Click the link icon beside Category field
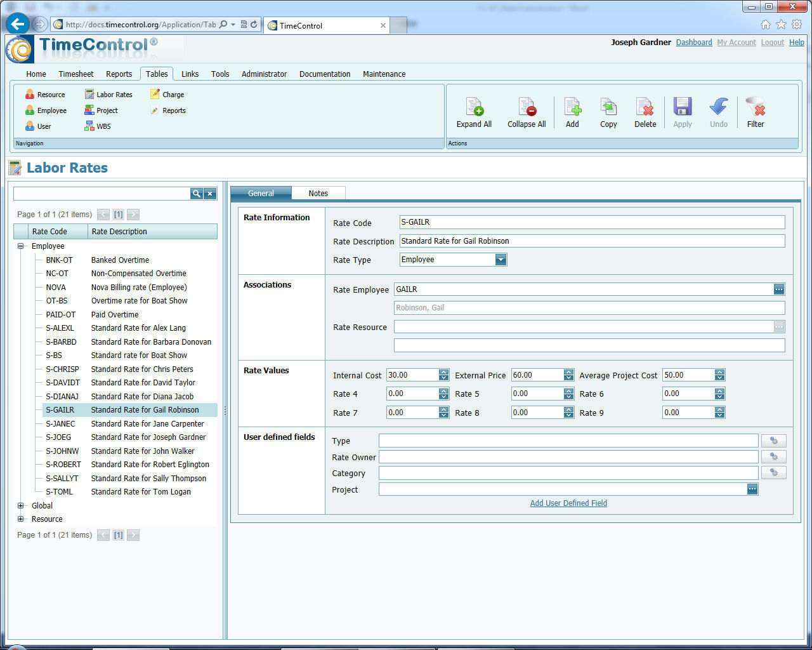Viewport: 812px width, 650px height. pos(774,472)
